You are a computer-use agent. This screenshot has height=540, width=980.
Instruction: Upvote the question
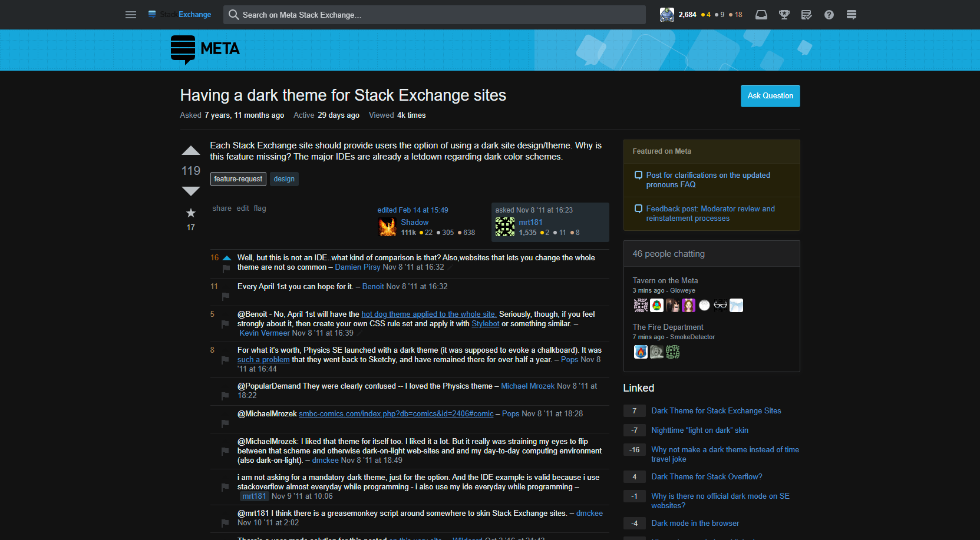[x=190, y=151]
